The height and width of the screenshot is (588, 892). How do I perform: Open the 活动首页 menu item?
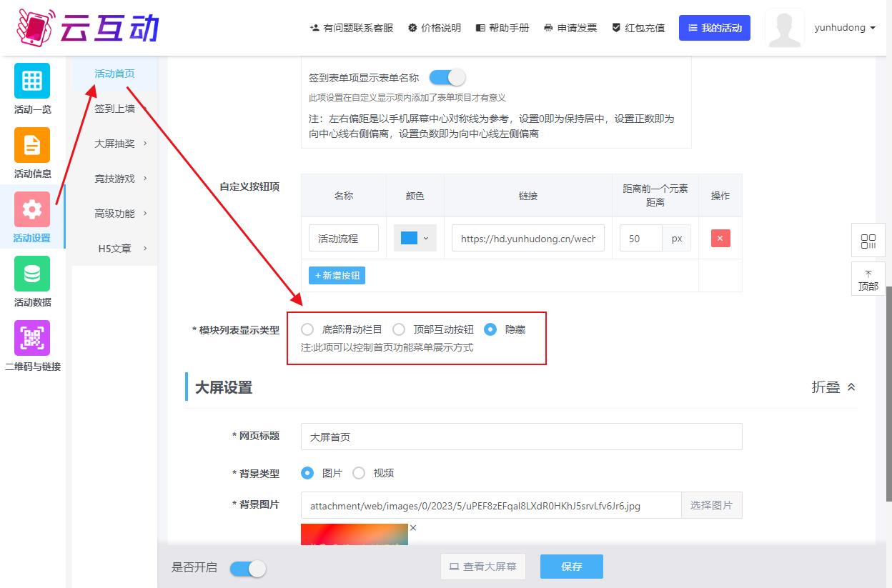click(114, 74)
